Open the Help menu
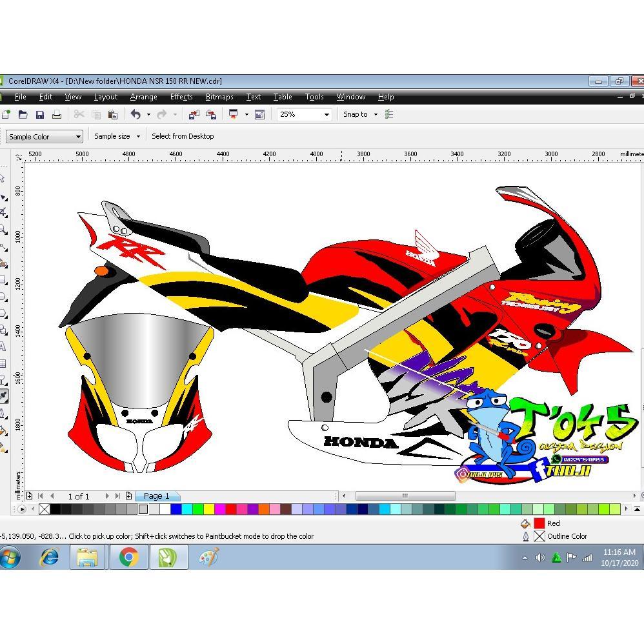Viewport: 644px width, 644px height. click(386, 97)
